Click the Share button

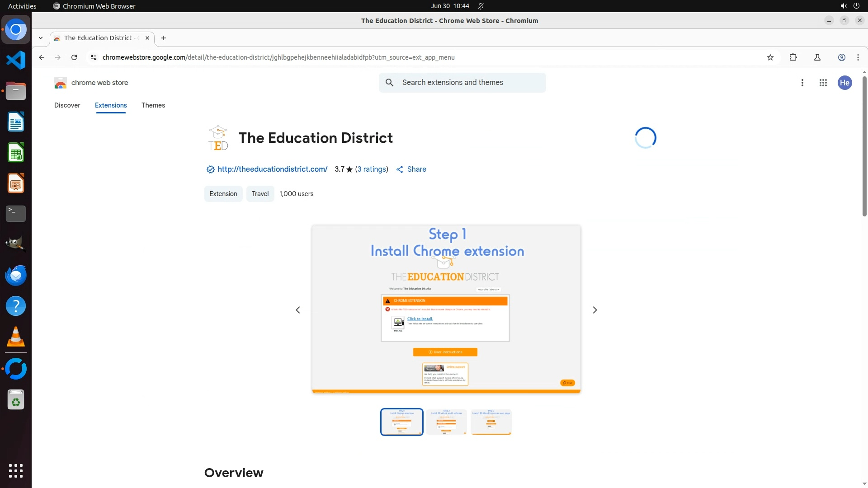tap(411, 169)
